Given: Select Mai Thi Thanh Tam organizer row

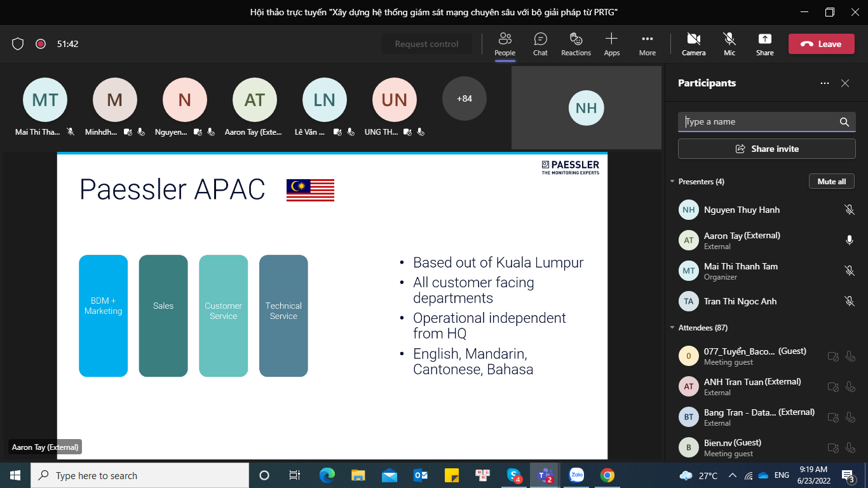Looking at the screenshot, I should [766, 271].
